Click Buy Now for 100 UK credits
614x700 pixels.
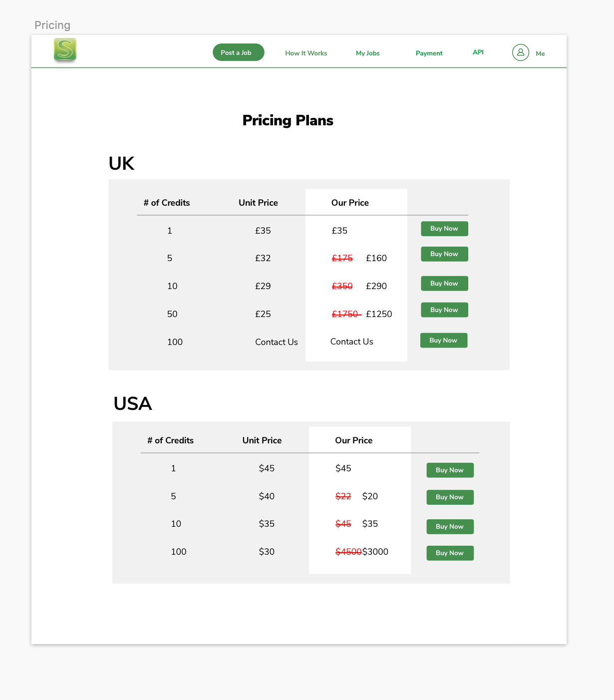point(443,341)
